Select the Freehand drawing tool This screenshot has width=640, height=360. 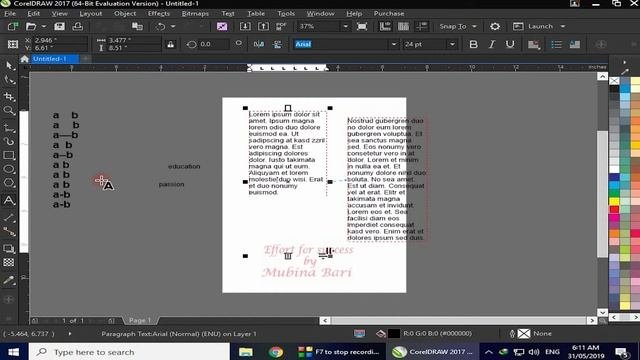coord(9,128)
